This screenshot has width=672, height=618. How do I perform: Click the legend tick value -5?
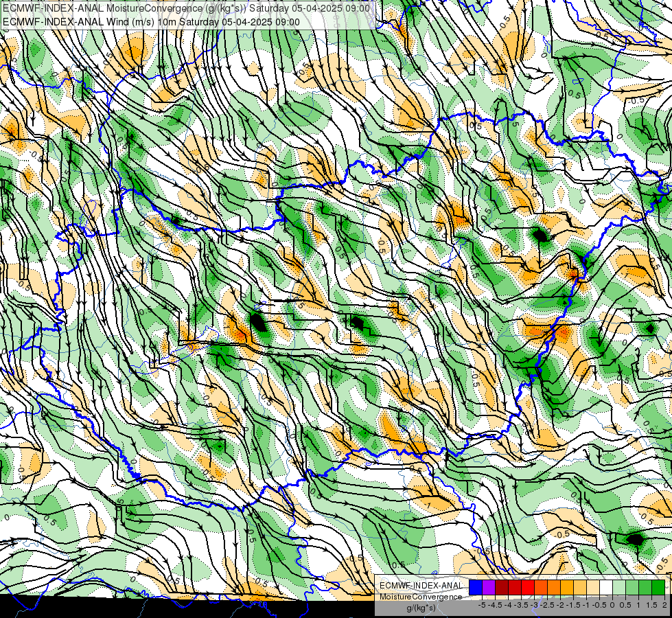tap(482, 605)
